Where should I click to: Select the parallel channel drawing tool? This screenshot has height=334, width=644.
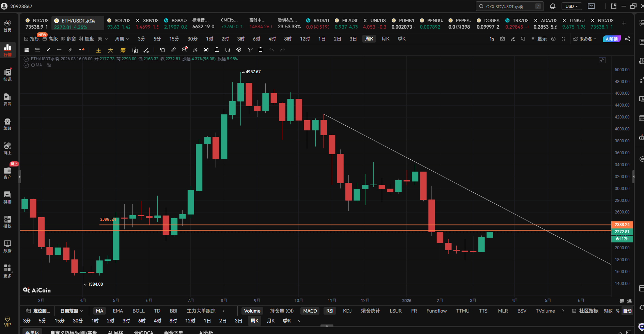coord(70,50)
